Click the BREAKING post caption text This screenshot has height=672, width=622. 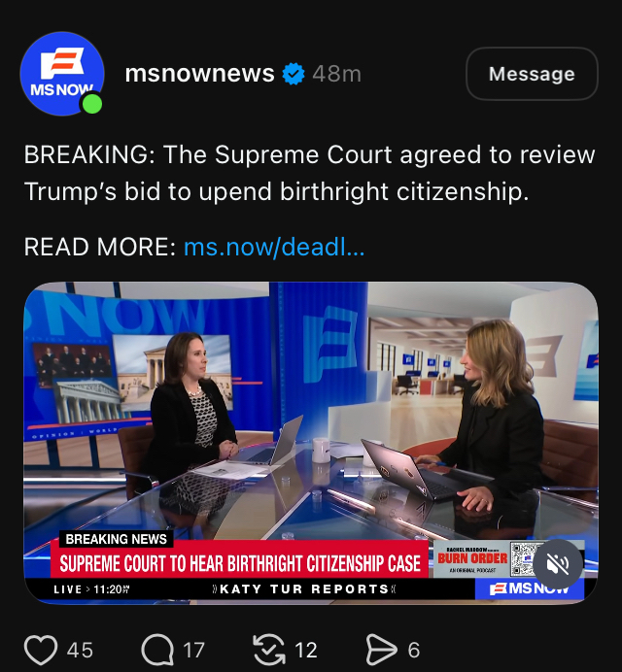pyautogui.click(x=309, y=173)
